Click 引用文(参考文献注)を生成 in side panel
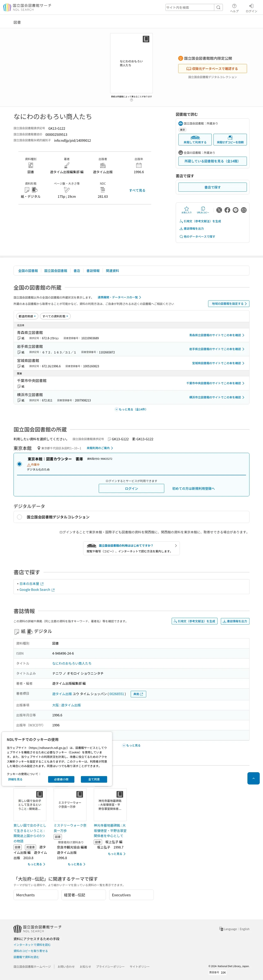This screenshot has width=263, height=980. click(x=200, y=221)
